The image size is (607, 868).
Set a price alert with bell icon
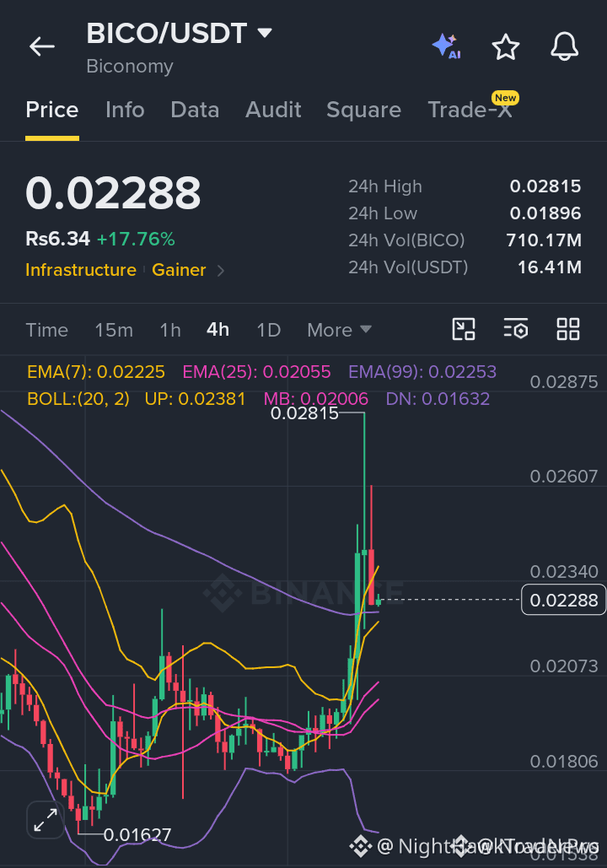point(564,46)
